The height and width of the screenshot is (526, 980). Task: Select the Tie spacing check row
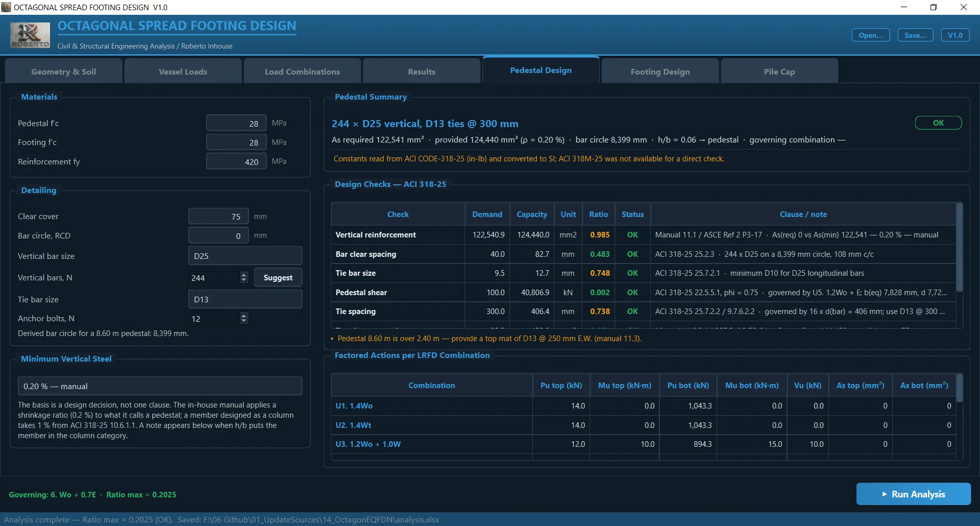click(644, 312)
